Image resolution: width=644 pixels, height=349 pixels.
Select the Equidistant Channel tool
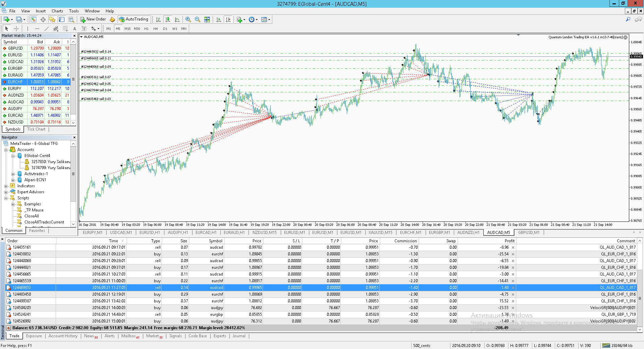(x=56, y=29)
